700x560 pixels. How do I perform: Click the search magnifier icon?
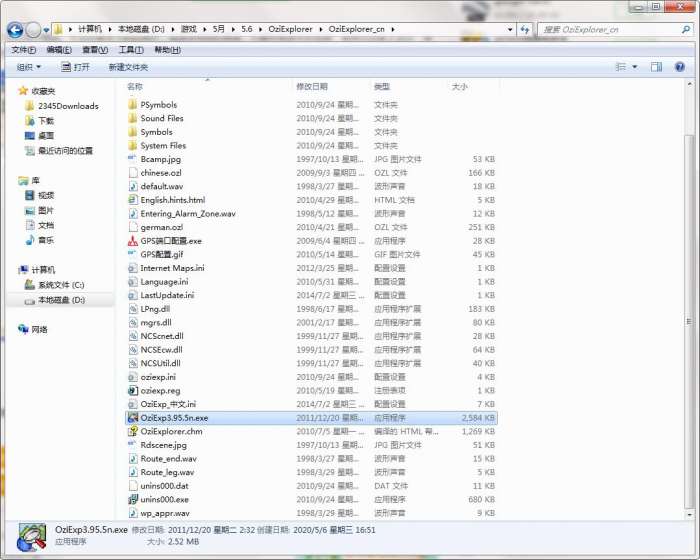pos(686,29)
